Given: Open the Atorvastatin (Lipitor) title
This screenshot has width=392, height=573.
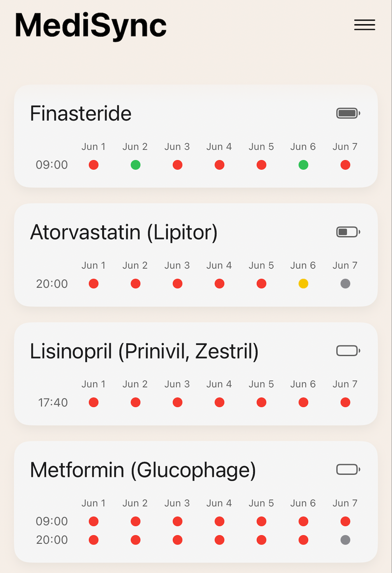Looking at the screenshot, I should [x=124, y=232].
